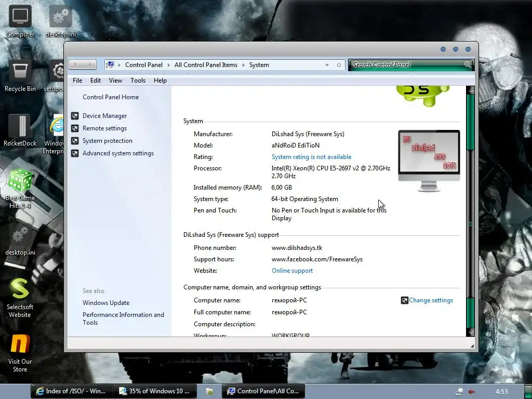Open System protection link

107,141
